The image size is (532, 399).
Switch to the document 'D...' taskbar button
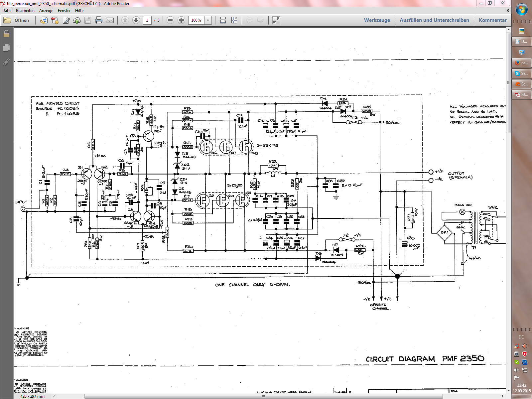tap(522, 42)
